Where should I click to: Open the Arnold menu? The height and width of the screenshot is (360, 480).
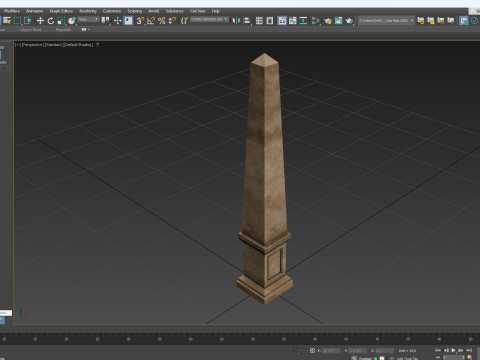point(154,11)
